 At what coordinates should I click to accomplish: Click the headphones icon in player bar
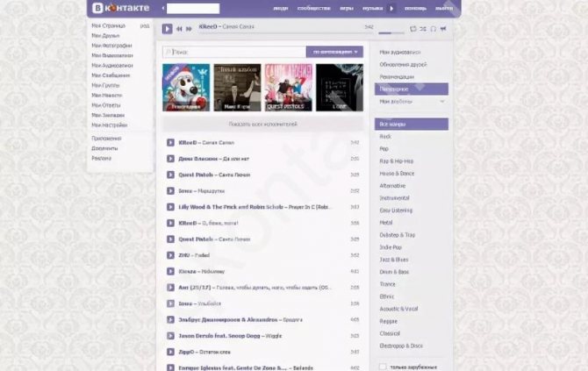coord(434,29)
